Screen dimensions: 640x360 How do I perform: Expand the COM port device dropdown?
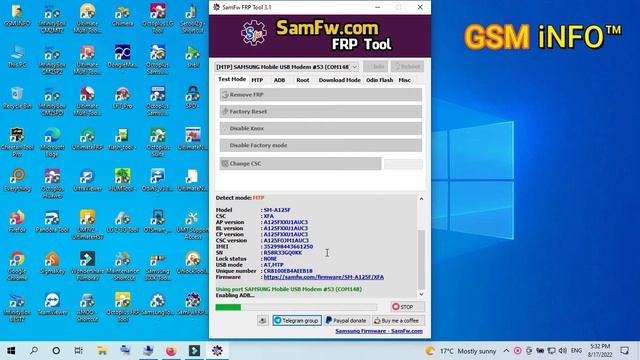pos(354,67)
